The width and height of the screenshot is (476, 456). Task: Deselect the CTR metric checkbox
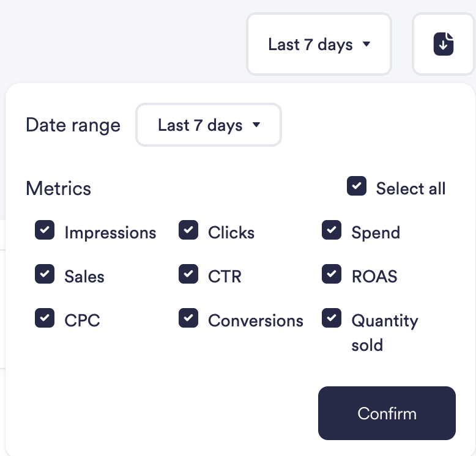click(188, 274)
